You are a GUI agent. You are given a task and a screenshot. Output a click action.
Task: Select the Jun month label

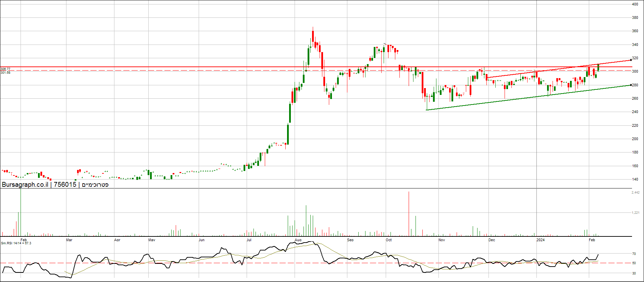201,240
